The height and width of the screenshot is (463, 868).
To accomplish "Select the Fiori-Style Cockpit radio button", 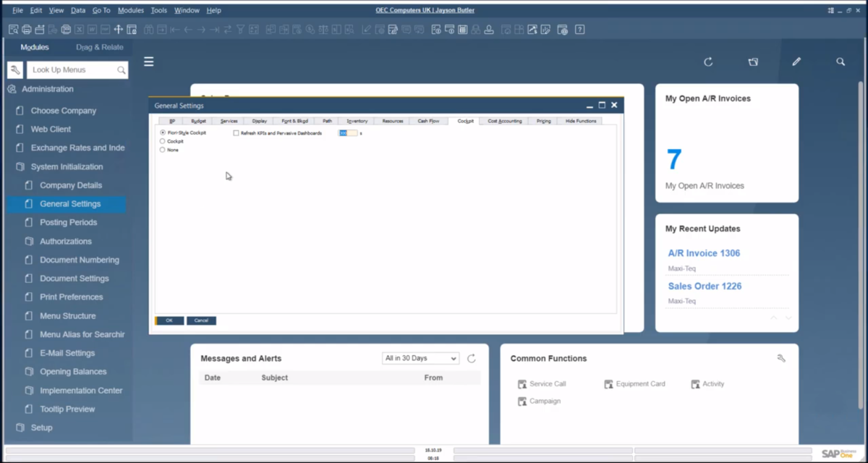I will [163, 133].
